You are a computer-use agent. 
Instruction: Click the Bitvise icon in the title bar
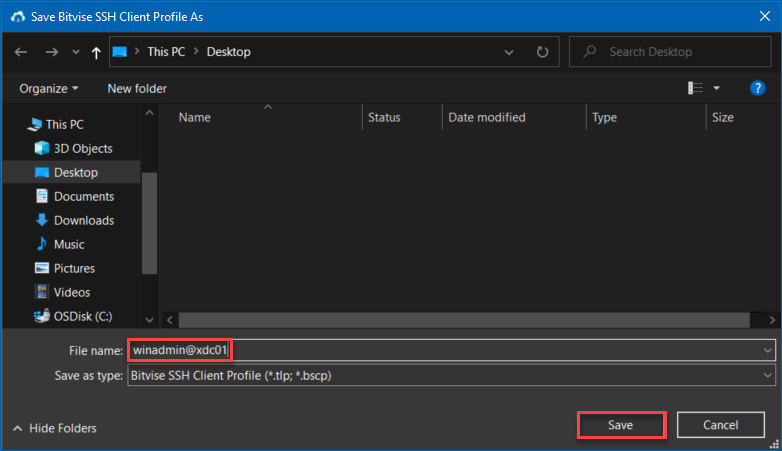[18, 17]
